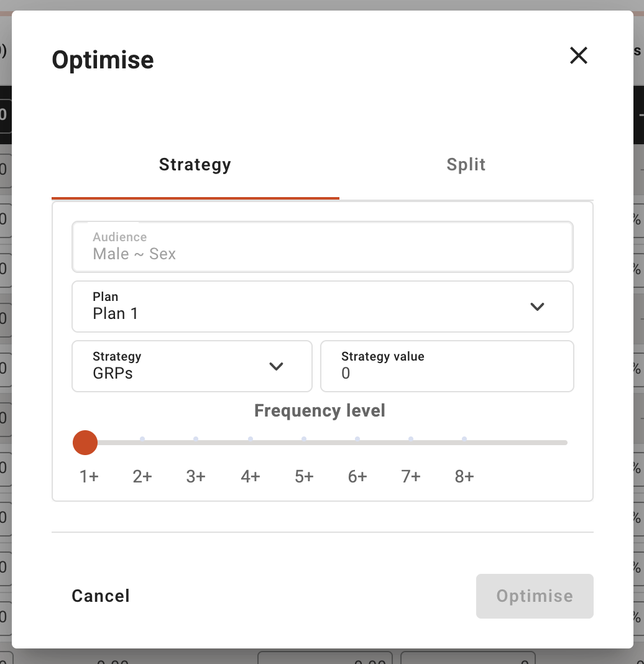Click the Cancel button

click(x=101, y=596)
